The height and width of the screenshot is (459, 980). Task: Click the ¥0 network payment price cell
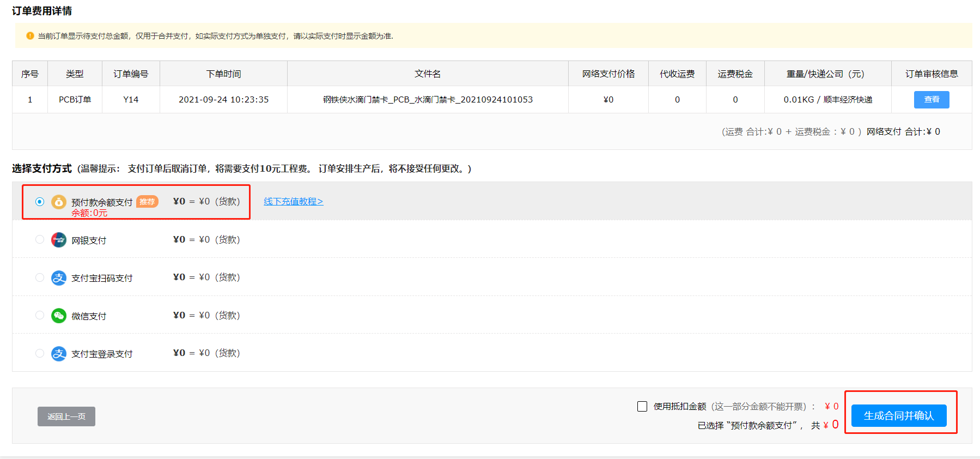(608, 100)
